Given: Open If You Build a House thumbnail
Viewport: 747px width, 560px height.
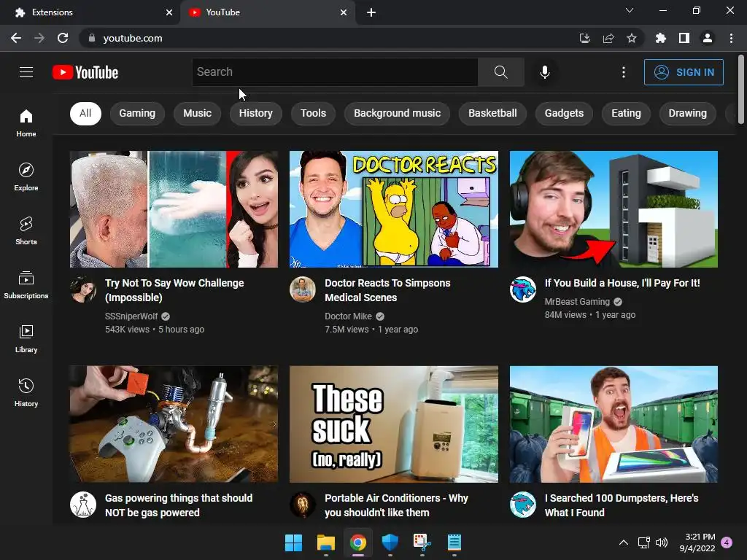Looking at the screenshot, I should coord(614,209).
